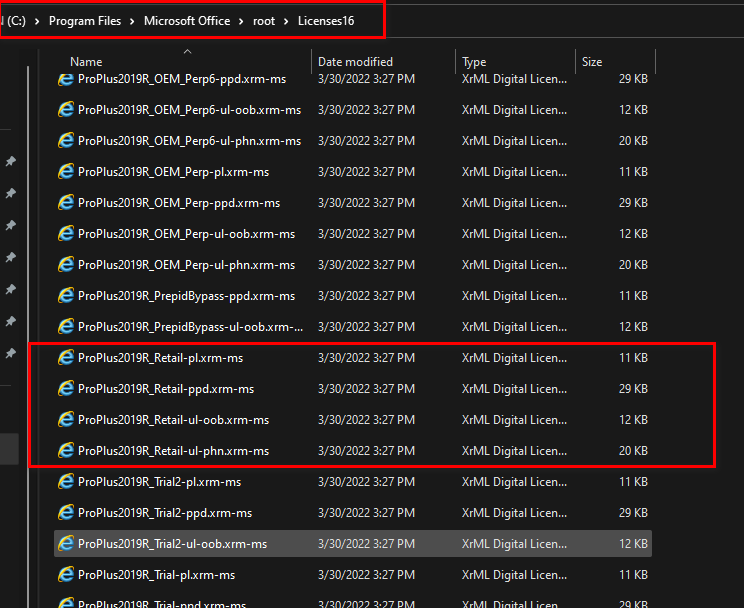
Task: Click the icon of ProPlus2019R_Retail-ul-oob.xrm-ms
Action: [x=65, y=420]
